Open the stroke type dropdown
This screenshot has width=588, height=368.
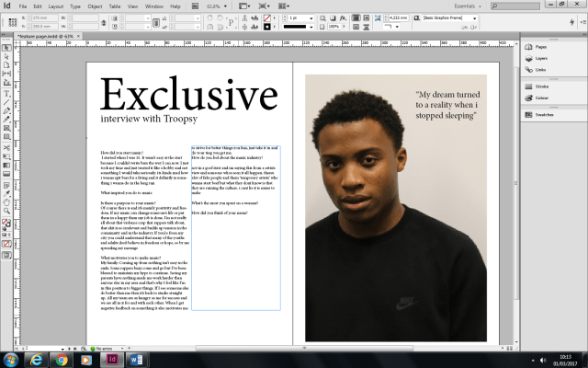311,27
